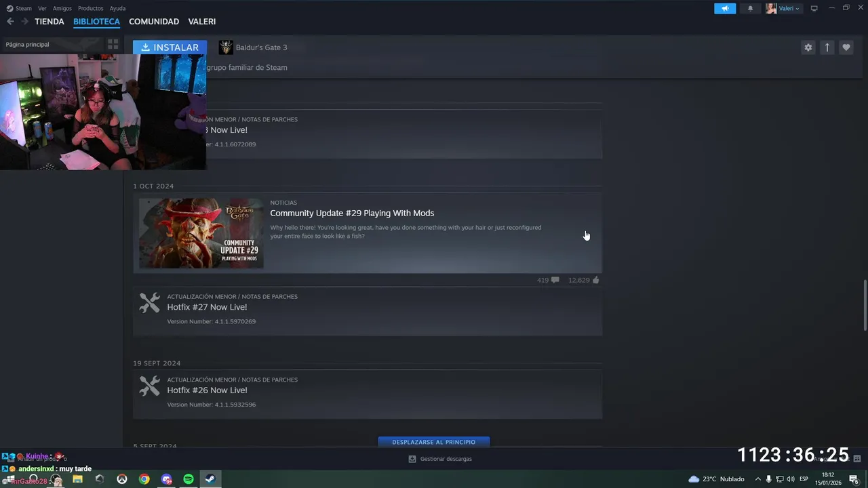Click the vertical scrollbar thumb
The height and width of the screenshot is (488, 868).
(864, 304)
